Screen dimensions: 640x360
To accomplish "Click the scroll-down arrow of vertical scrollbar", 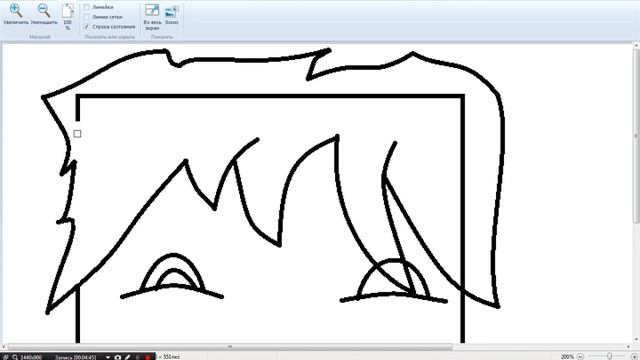I will 636,340.
